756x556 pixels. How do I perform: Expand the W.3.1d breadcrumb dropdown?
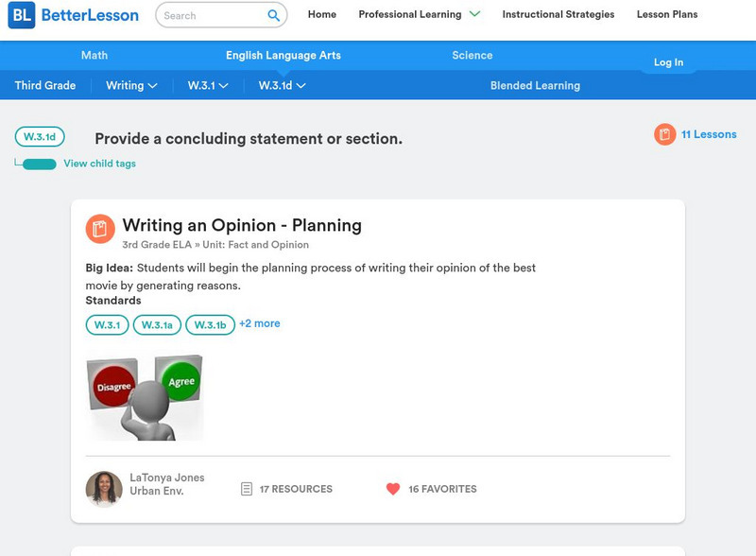pos(282,85)
